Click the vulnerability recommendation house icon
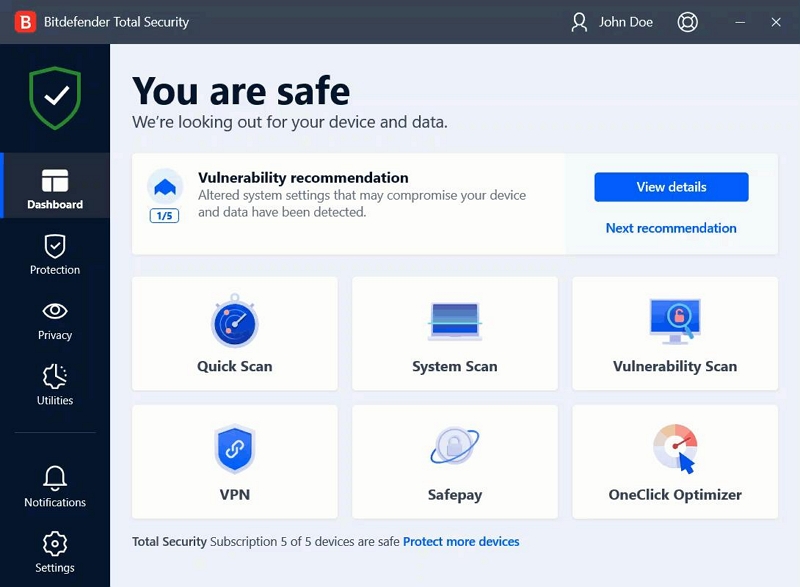This screenshot has width=800, height=587. [x=165, y=186]
